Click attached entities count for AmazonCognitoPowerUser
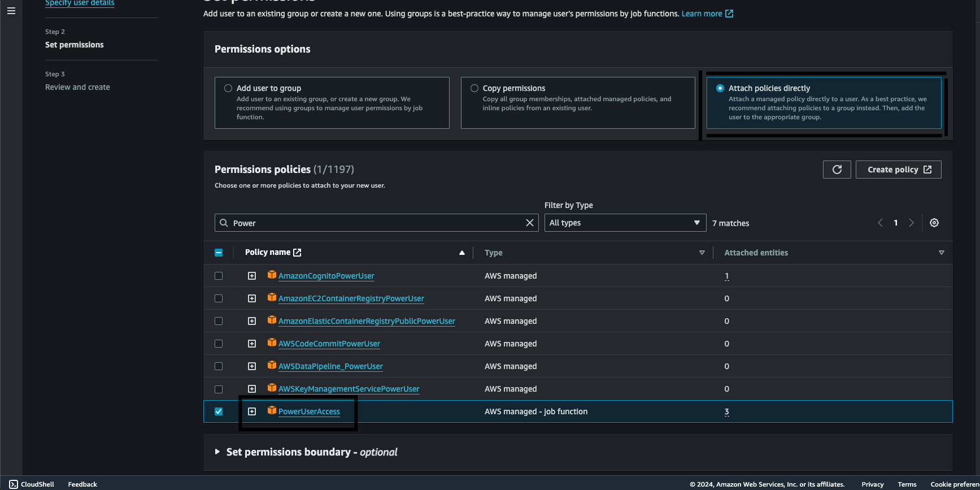Viewport: 980px width, 490px height. 727,276
